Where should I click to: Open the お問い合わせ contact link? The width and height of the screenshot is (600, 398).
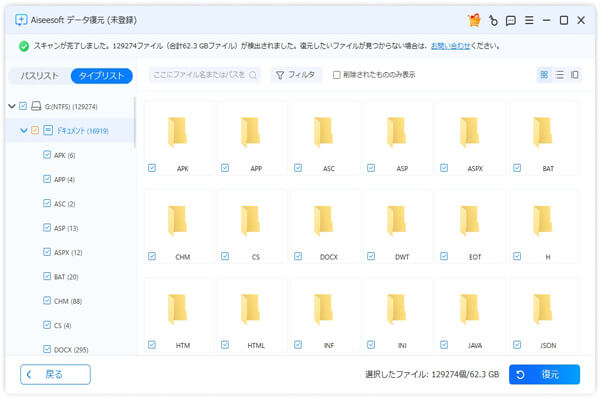450,46
